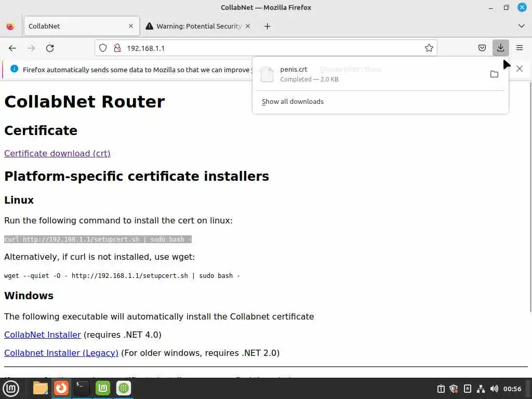Open the update manager shield tray icon
Viewport: 532px width, 399px height.
[454, 389]
